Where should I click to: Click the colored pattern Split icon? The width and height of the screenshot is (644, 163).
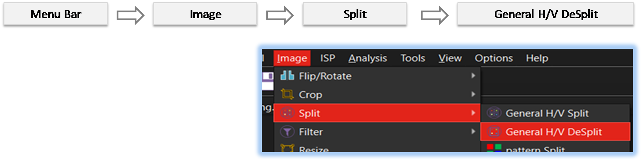[494, 149]
